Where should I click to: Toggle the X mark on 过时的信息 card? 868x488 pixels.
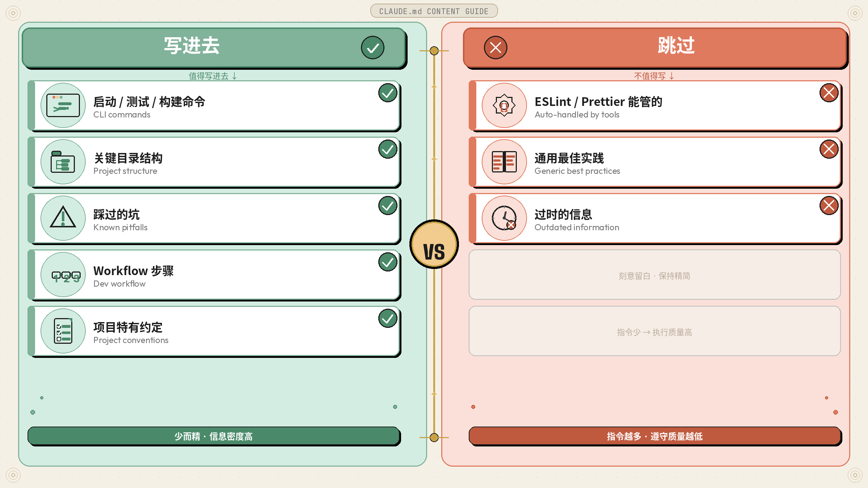point(829,206)
